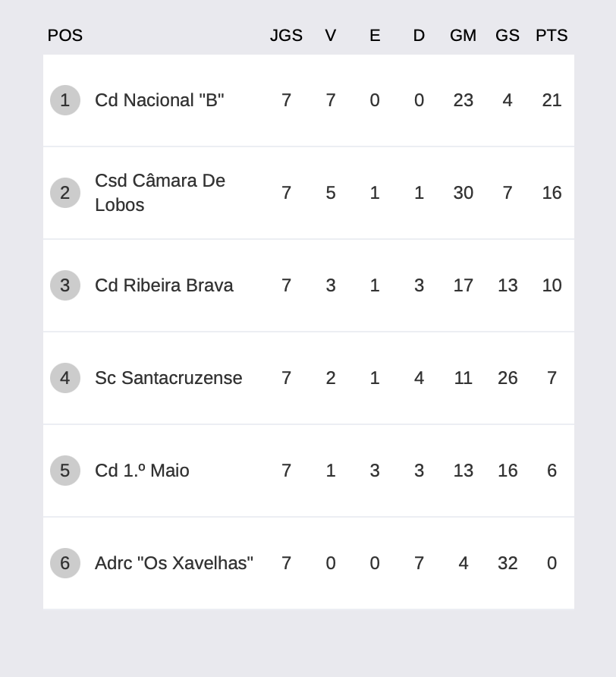Screen dimensions: 616x677
Task: Select Cd 1.º Maio team name
Action: pyautogui.click(x=142, y=471)
